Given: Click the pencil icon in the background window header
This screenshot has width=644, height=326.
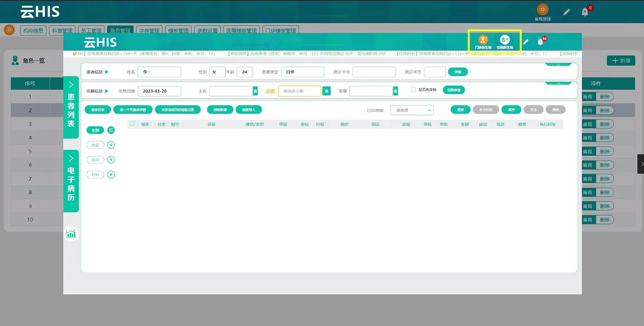Looking at the screenshot, I should click(567, 11).
